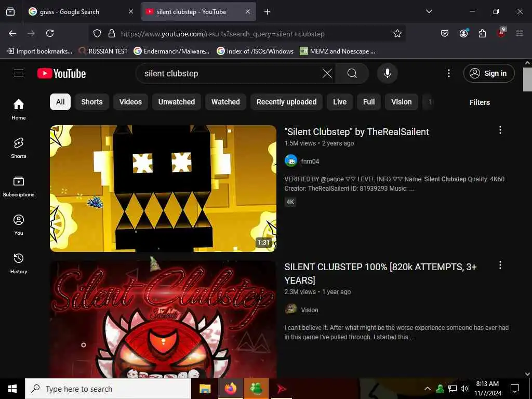Open File Explorer from taskbar
This screenshot has height=399, width=532.
(205, 389)
